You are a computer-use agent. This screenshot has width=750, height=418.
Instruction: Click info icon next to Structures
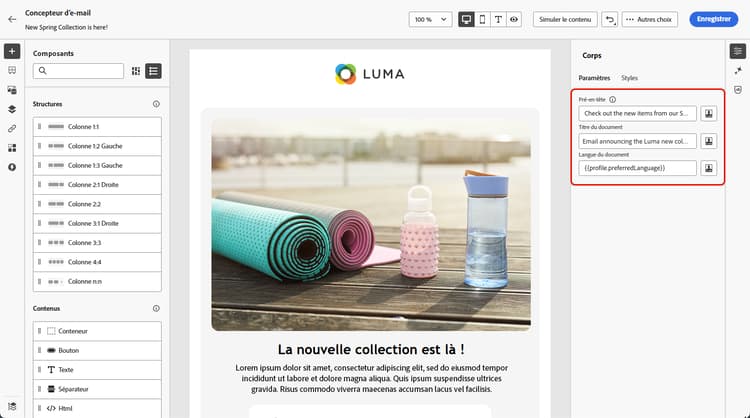156,104
